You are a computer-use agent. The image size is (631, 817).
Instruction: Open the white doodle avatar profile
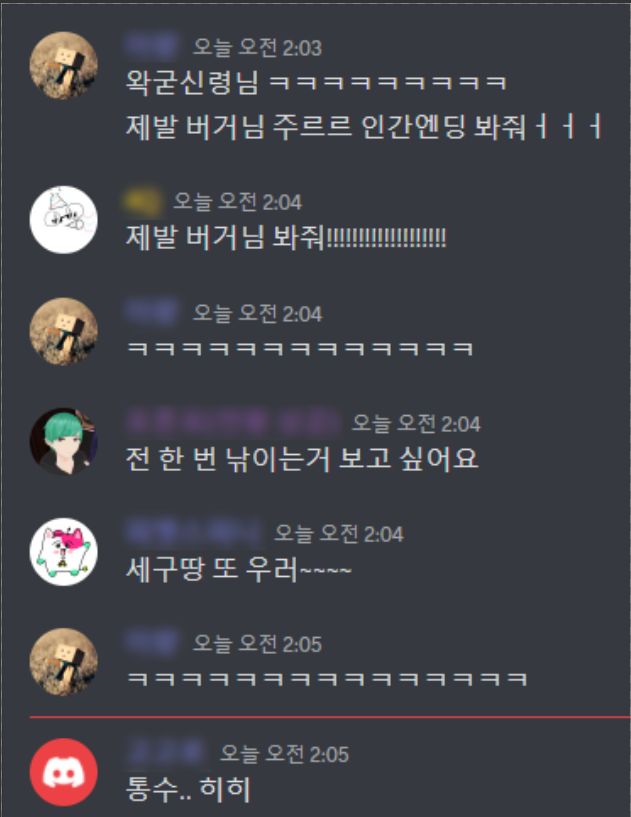point(64,220)
